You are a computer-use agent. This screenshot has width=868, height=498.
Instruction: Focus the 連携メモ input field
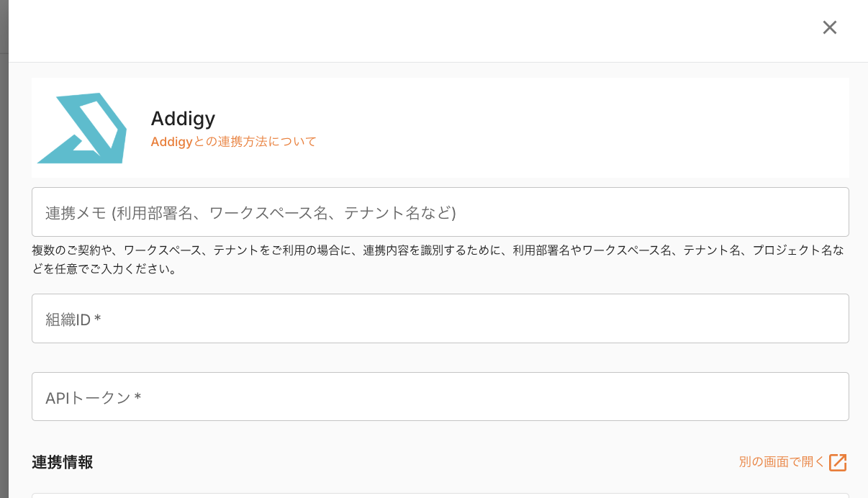[440, 212]
